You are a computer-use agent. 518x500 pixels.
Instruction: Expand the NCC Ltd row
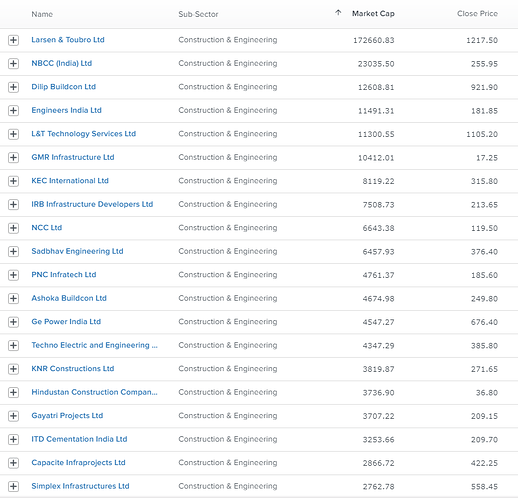pyautogui.click(x=13, y=228)
